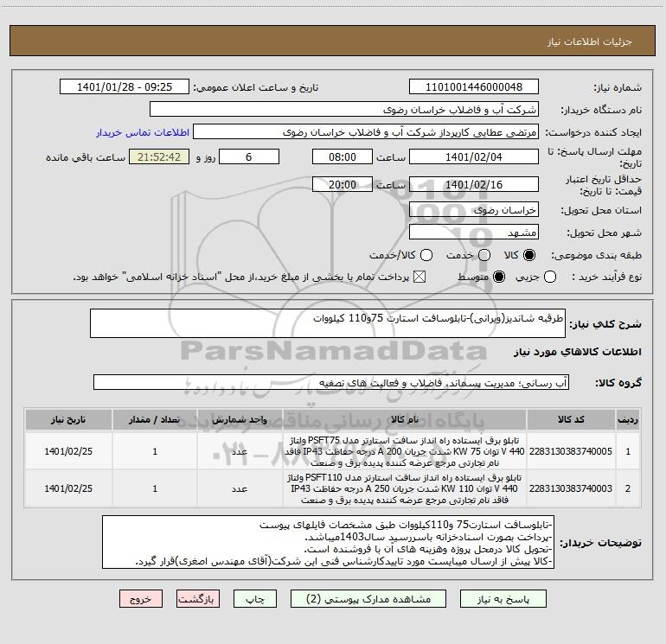Click the remaining time 21:52:42 field
Viewport: 666px width, 644px height.
(x=159, y=156)
